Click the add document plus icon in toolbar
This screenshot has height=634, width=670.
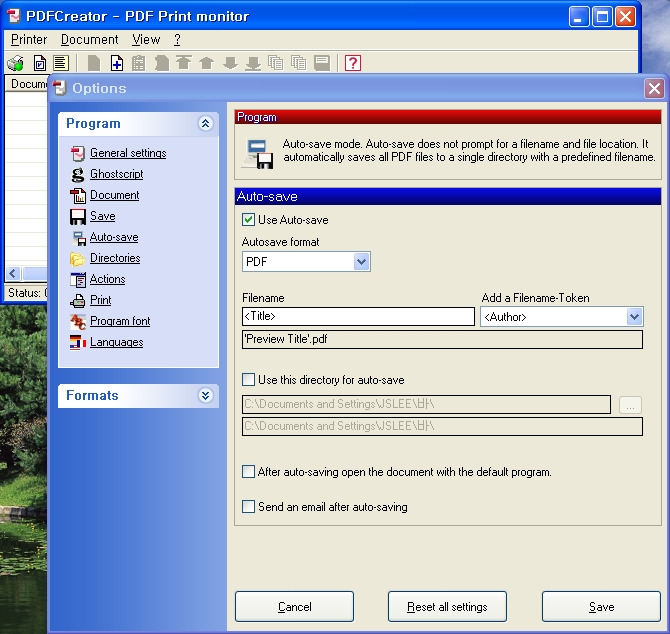pyautogui.click(x=117, y=63)
